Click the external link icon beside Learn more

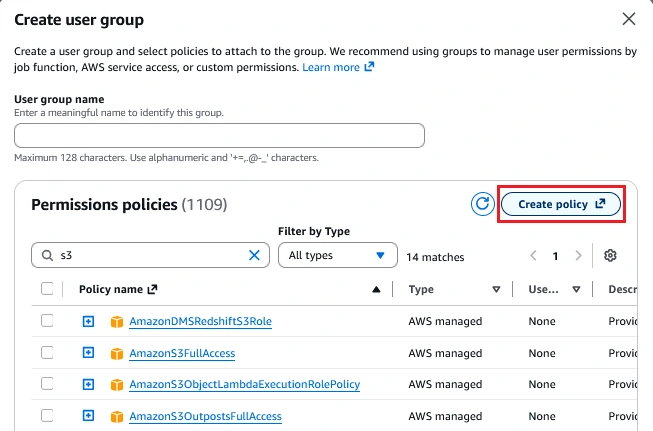point(369,67)
